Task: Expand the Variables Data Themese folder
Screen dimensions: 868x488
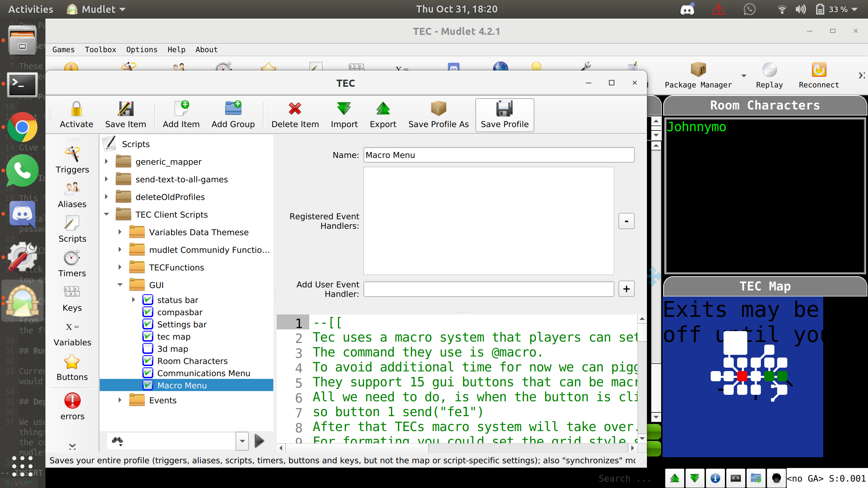Action: pyautogui.click(x=120, y=232)
